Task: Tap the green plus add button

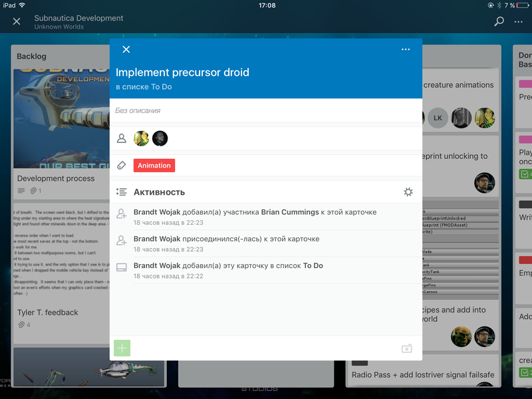Action: 122,348
